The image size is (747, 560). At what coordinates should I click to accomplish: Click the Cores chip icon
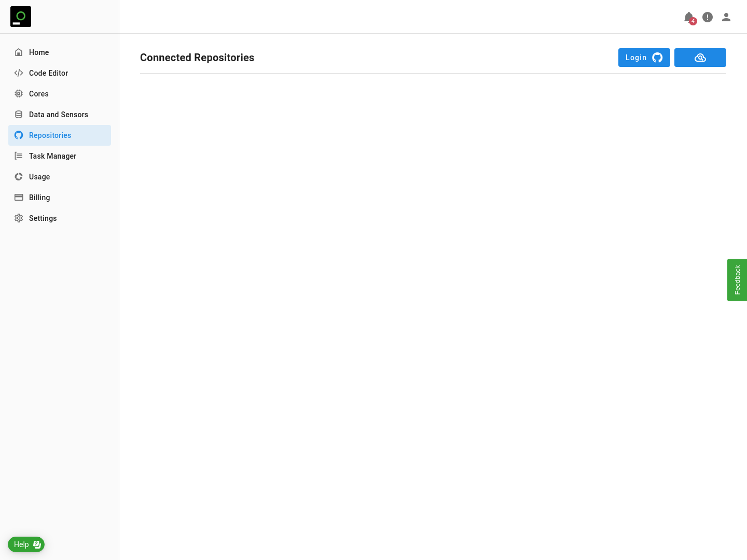coord(19,94)
